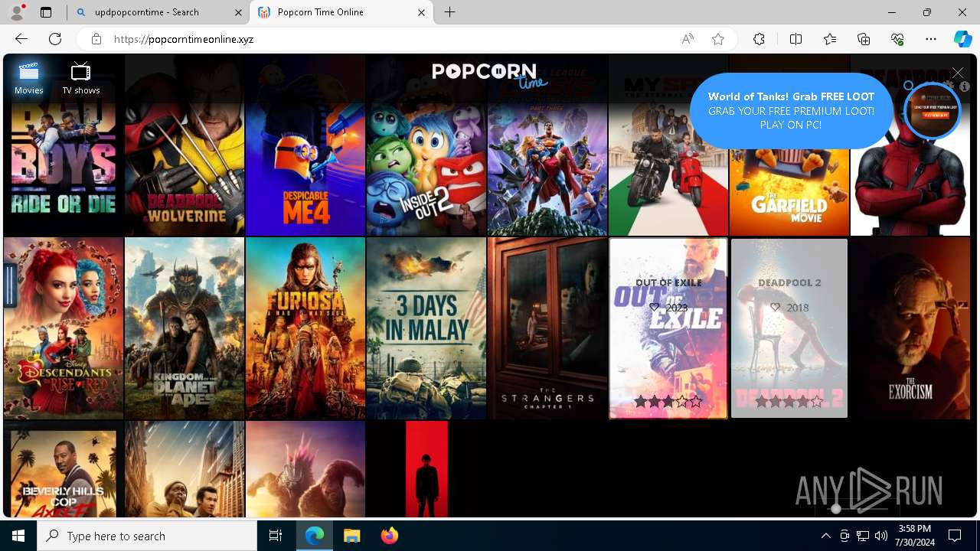Open Settings and more menu
Screen dimensions: 980x551
coord(931,39)
